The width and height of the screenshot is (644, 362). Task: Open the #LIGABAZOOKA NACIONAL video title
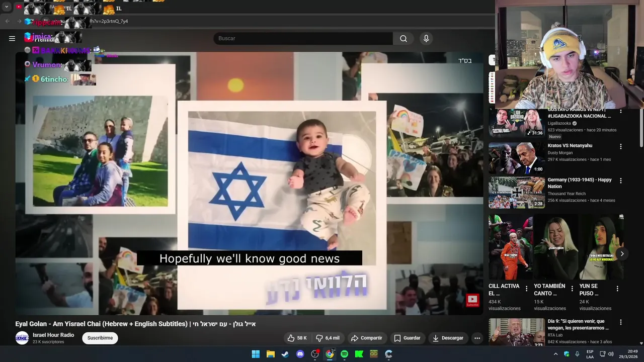579,113
